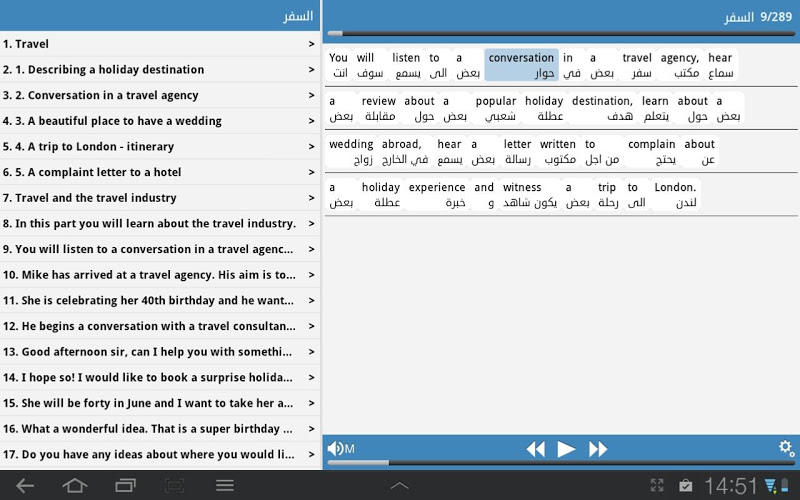Open the shopping bag notification icon
The image size is (800, 500).
coord(686,486)
